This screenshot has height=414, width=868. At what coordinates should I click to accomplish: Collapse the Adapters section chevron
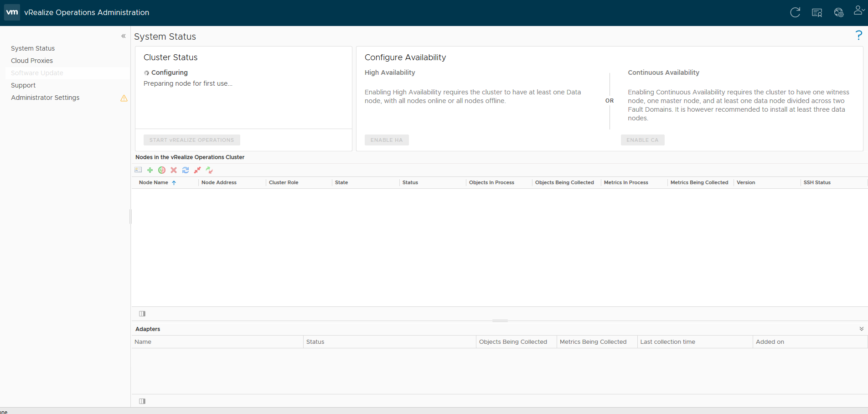click(862, 329)
